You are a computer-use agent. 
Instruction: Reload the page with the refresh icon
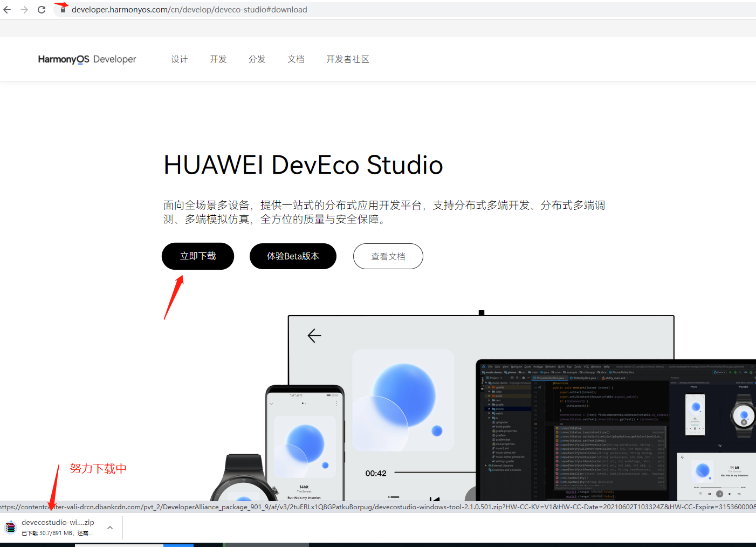coord(42,10)
